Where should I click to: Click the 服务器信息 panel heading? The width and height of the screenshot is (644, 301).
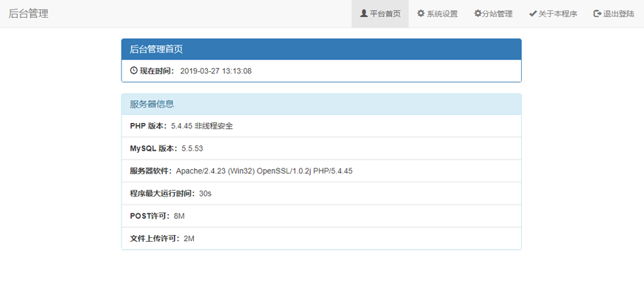click(x=321, y=104)
